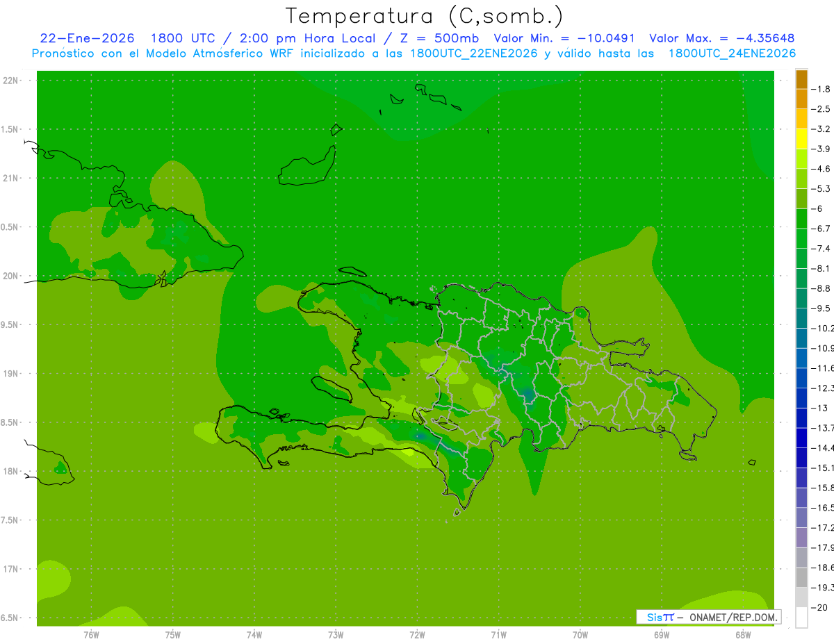The width and height of the screenshot is (834, 644).
Task: Click the "-7.4" legend value
Action: click(821, 248)
